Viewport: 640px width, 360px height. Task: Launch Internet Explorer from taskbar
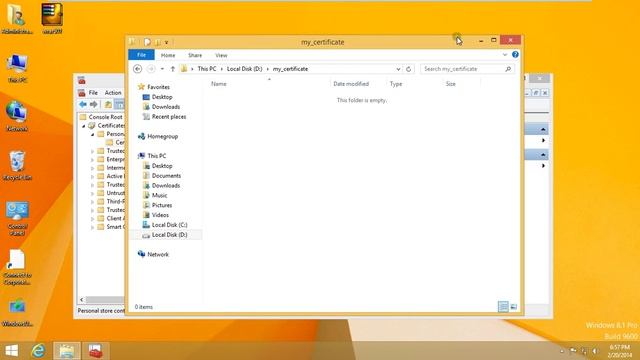coord(39,351)
